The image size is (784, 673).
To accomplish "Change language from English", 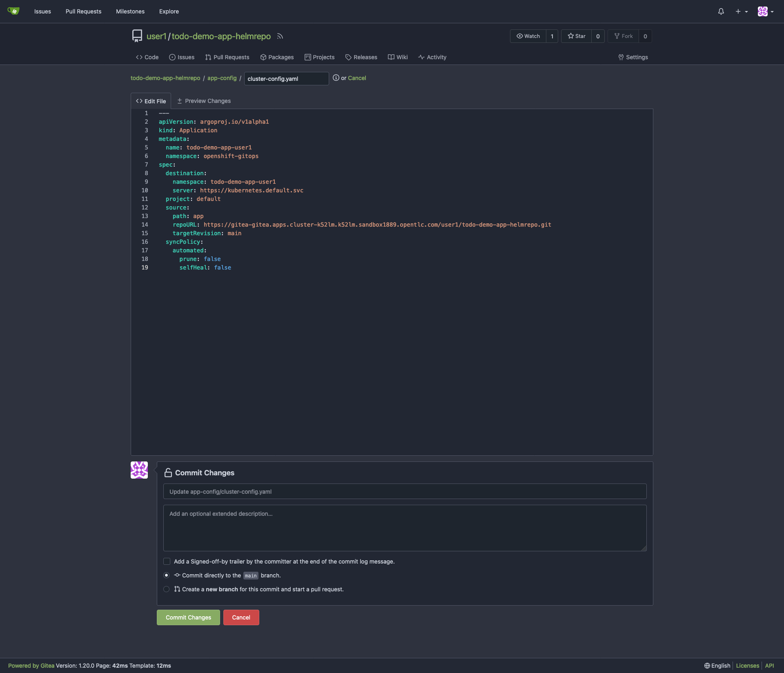I will coord(717,666).
